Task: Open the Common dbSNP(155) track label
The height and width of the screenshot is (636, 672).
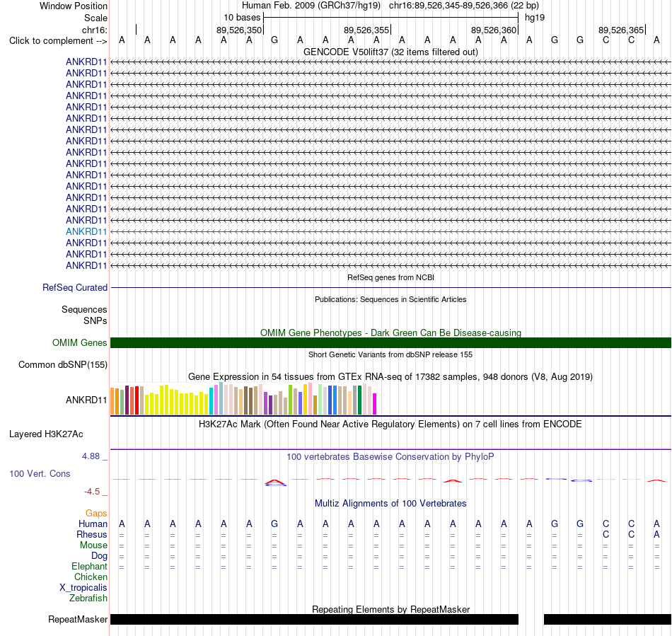Action: point(63,365)
